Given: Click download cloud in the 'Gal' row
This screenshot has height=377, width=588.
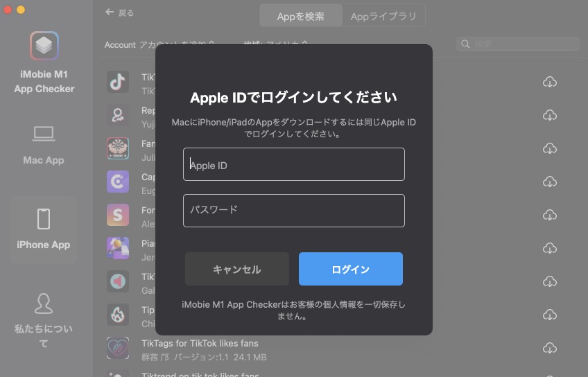Looking at the screenshot, I should (x=550, y=282).
